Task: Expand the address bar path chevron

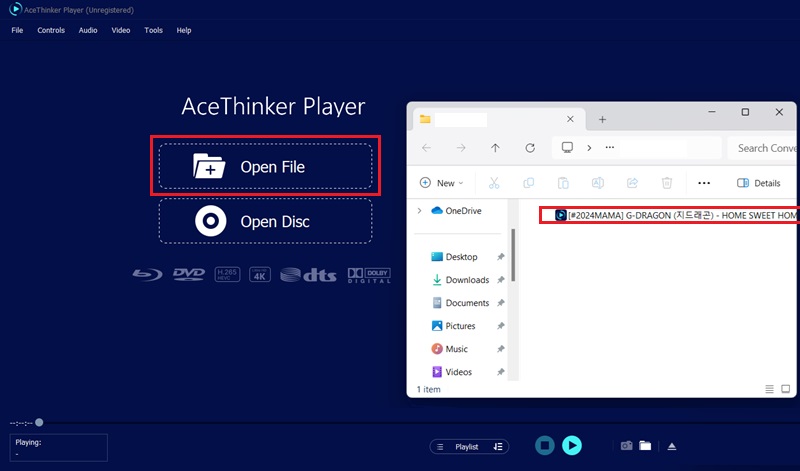Action: coord(589,147)
